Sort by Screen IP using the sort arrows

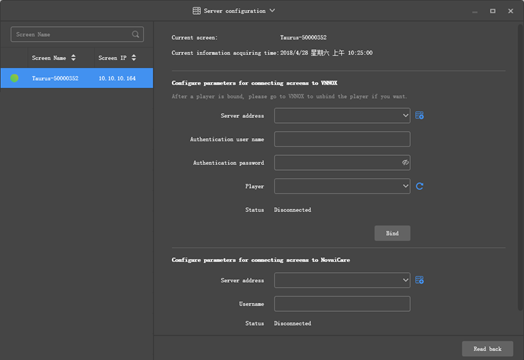coord(134,58)
